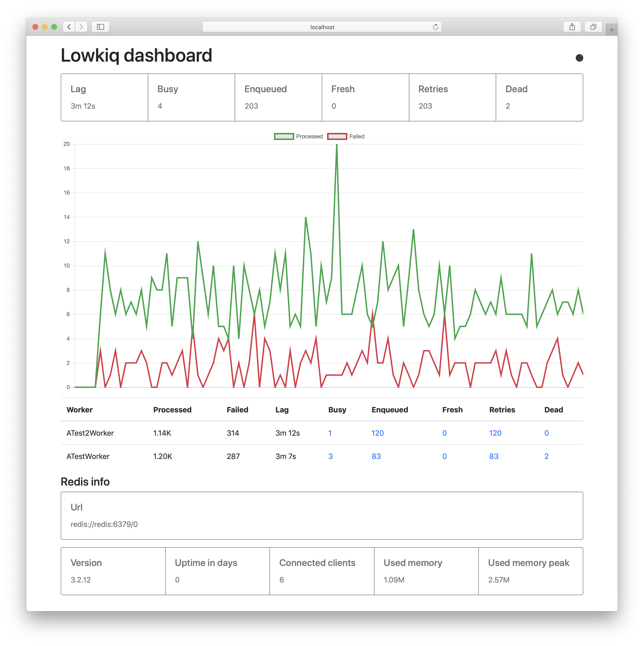Image resolution: width=644 pixels, height=646 pixels.
Task: Open ATestWorker fresh count 0
Action: tap(444, 456)
